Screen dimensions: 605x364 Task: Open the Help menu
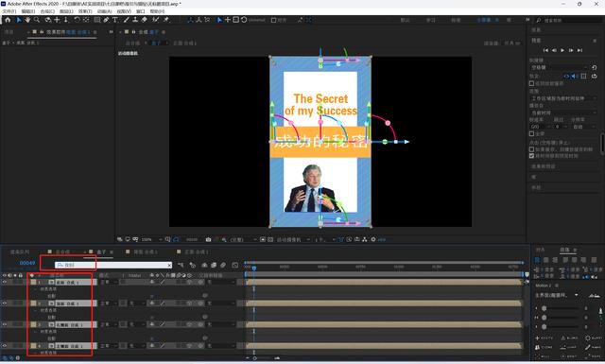point(157,11)
